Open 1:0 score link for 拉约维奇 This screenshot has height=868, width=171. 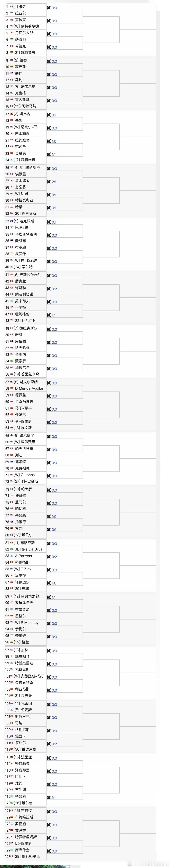[54, 142]
